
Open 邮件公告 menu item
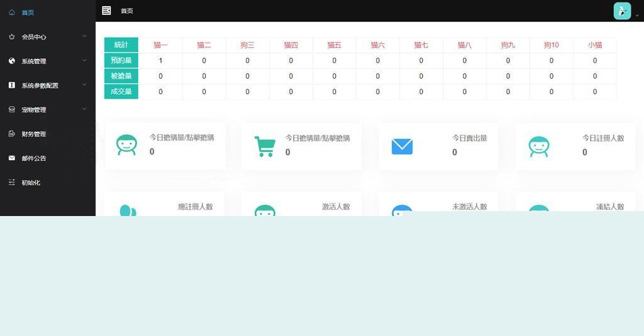(34, 158)
